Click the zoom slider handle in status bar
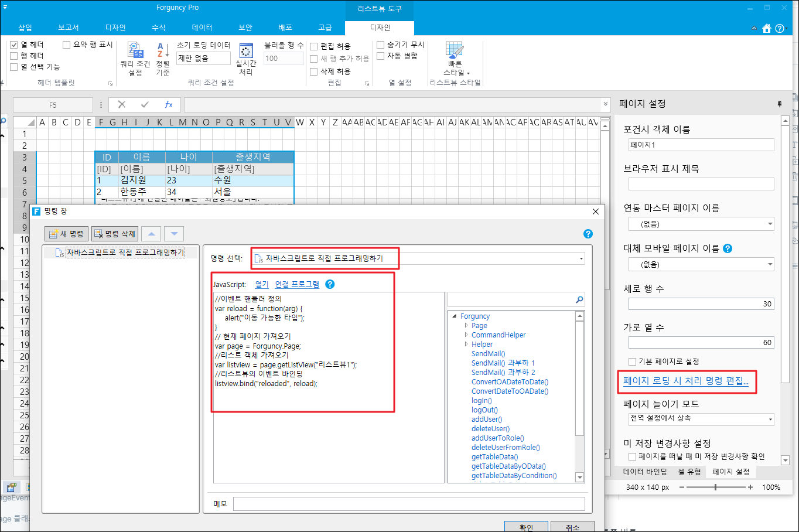 tap(715, 487)
